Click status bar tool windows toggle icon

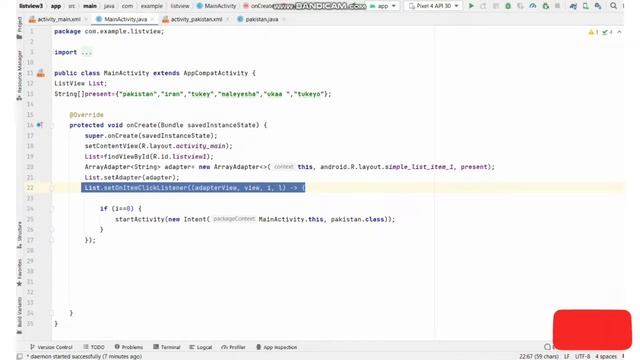coord(19,356)
